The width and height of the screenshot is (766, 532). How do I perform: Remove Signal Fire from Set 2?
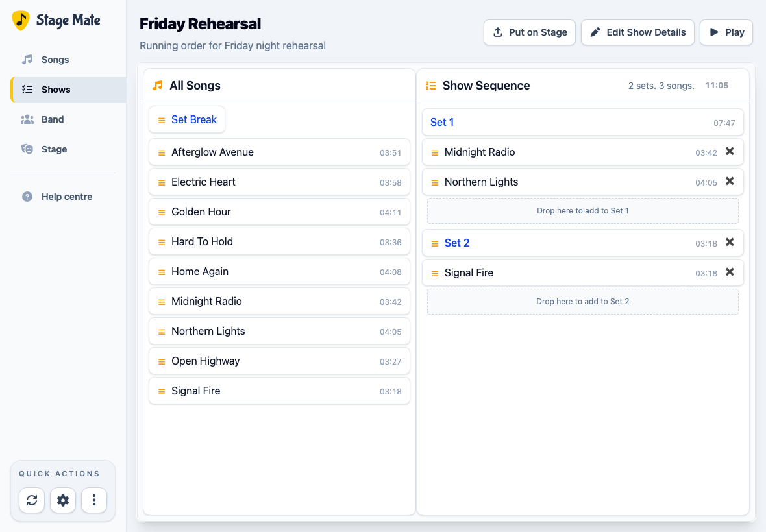pyautogui.click(x=730, y=272)
